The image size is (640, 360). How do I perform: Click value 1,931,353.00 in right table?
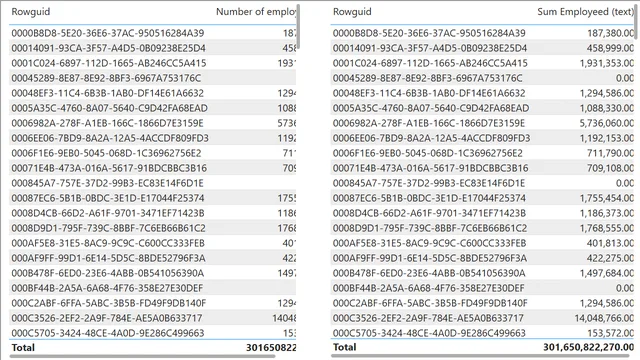tap(607, 63)
